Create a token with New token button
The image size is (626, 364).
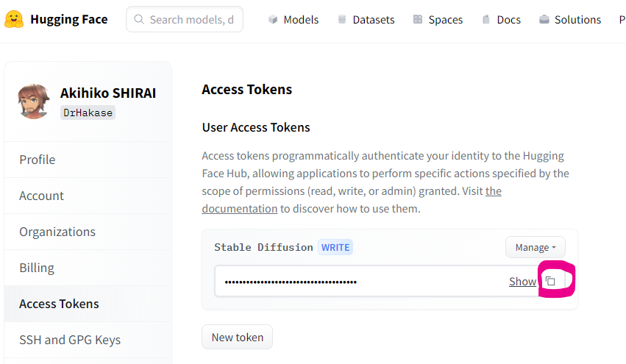coord(237,337)
